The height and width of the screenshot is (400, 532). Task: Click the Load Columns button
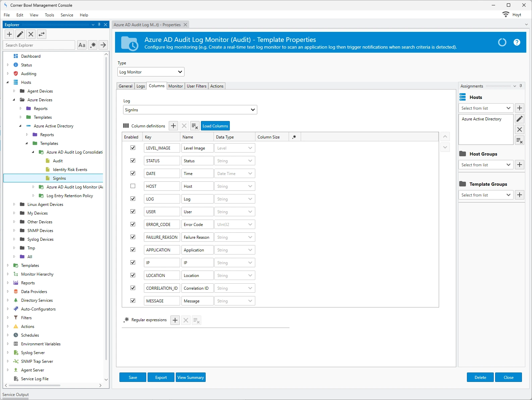pyautogui.click(x=215, y=126)
